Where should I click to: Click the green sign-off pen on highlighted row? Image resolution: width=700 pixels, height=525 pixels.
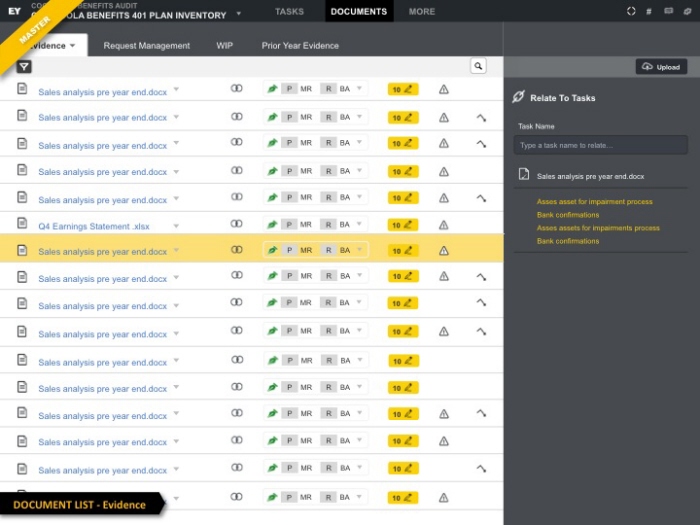pos(272,250)
